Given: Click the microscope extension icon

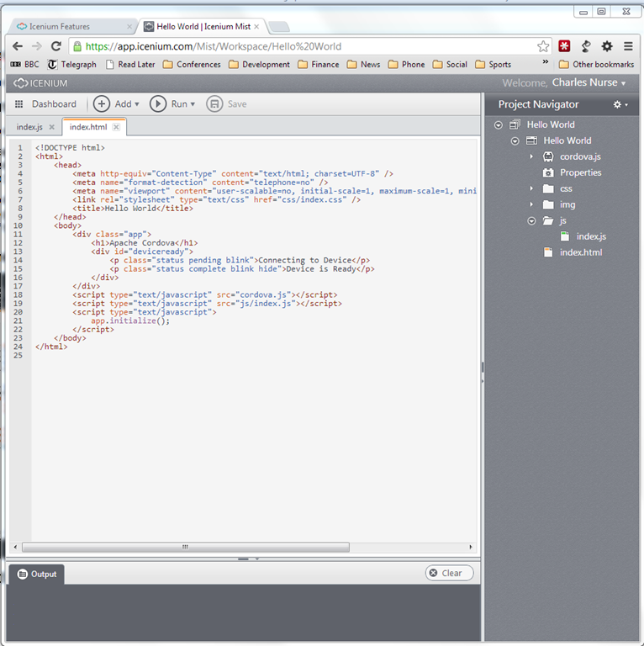Looking at the screenshot, I should (x=586, y=46).
